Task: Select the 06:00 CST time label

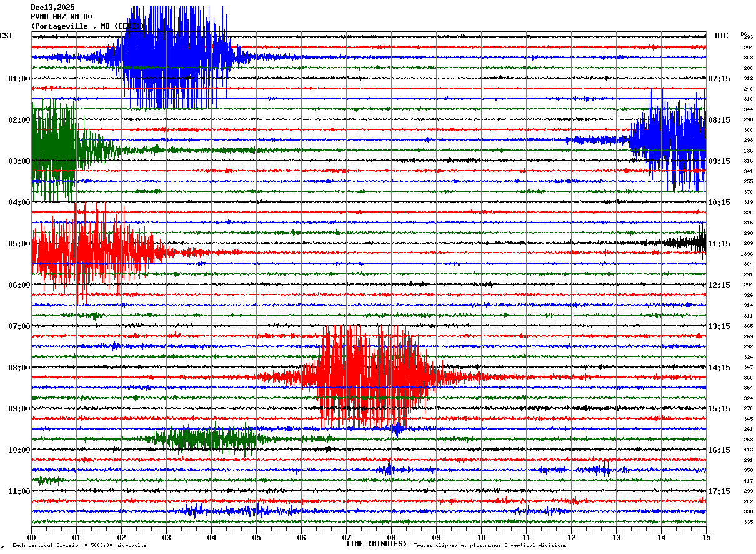Action: pyautogui.click(x=19, y=285)
